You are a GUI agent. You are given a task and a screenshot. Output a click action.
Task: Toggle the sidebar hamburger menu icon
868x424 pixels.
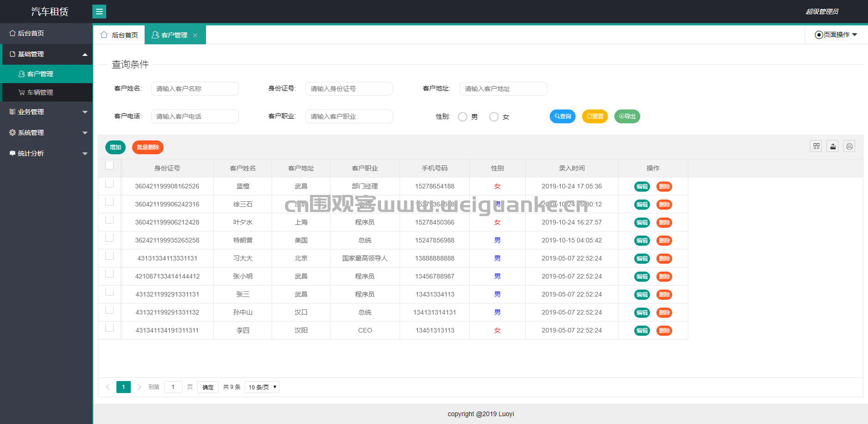pyautogui.click(x=99, y=12)
